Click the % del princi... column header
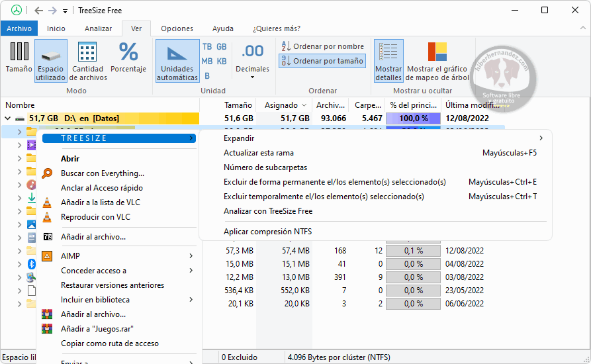 pyautogui.click(x=414, y=105)
